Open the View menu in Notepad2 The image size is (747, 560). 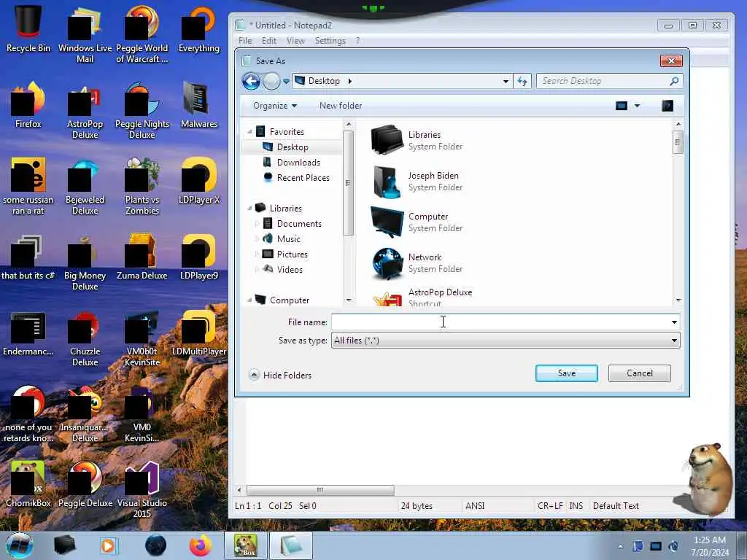(295, 41)
